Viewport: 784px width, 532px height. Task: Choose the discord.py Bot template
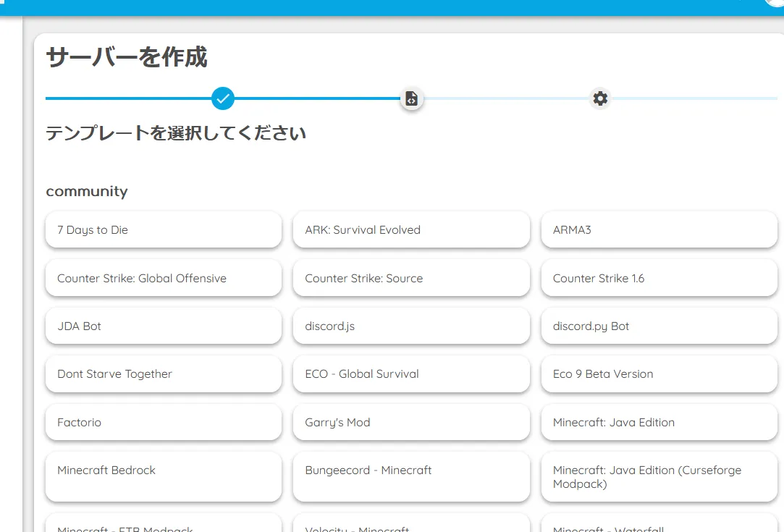[659, 326]
